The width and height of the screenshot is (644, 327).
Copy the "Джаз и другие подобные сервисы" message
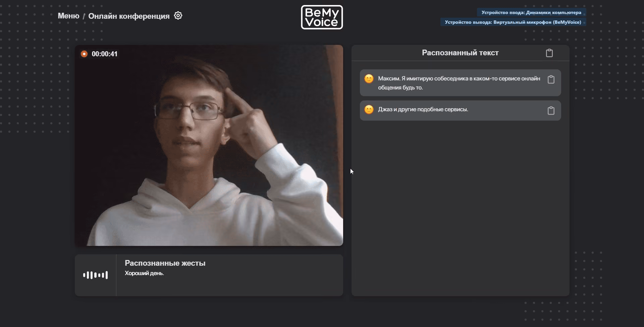coord(551,111)
